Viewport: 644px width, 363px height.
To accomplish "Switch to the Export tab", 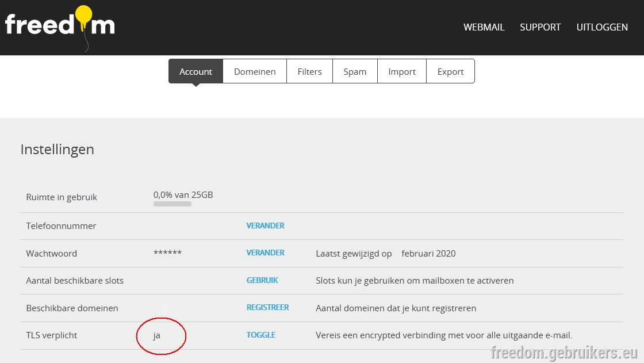I will point(451,71).
